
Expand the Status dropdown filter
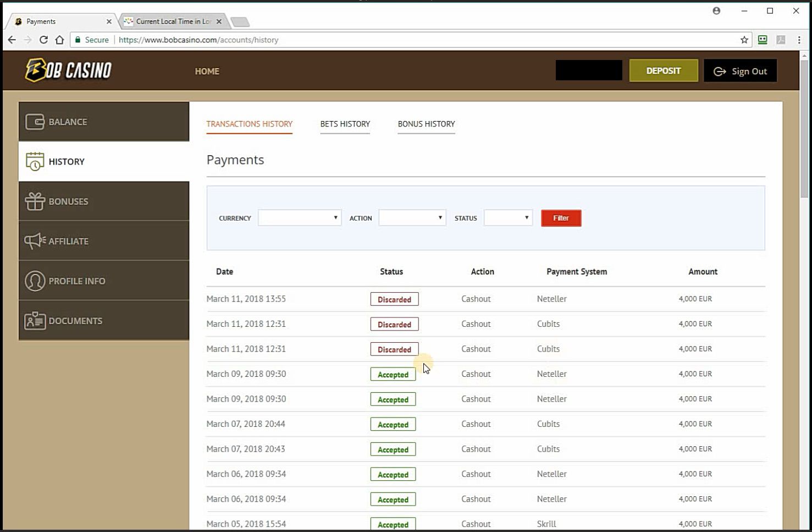508,218
